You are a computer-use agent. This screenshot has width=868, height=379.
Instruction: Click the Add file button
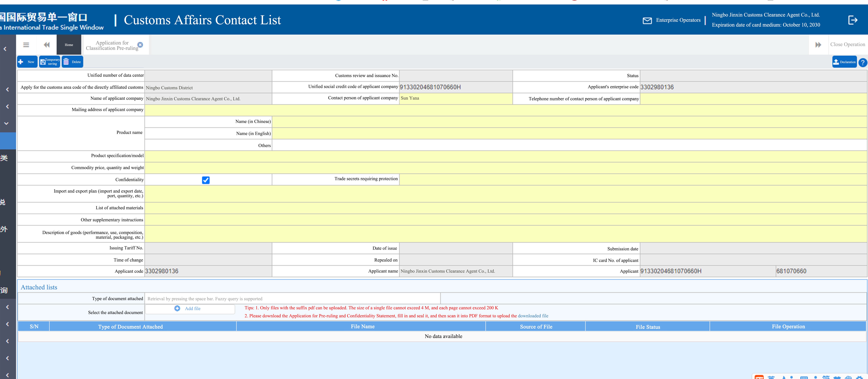[x=190, y=309]
